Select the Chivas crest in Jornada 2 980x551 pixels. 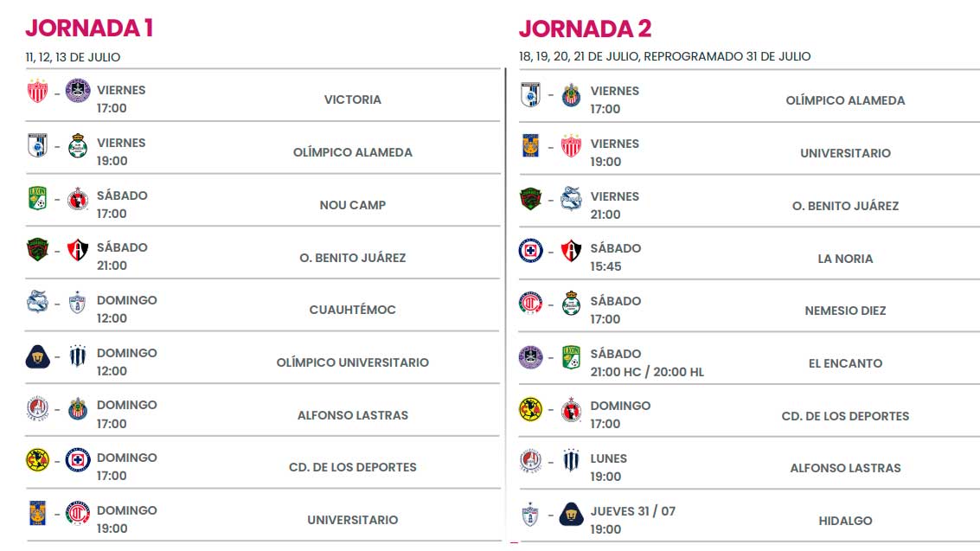click(570, 94)
